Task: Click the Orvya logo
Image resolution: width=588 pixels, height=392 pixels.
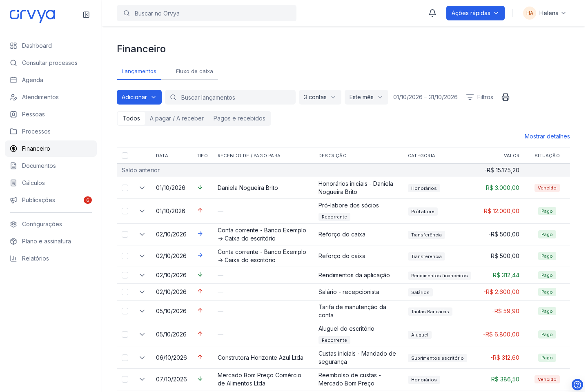Action: pyautogui.click(x=32, y=15)
